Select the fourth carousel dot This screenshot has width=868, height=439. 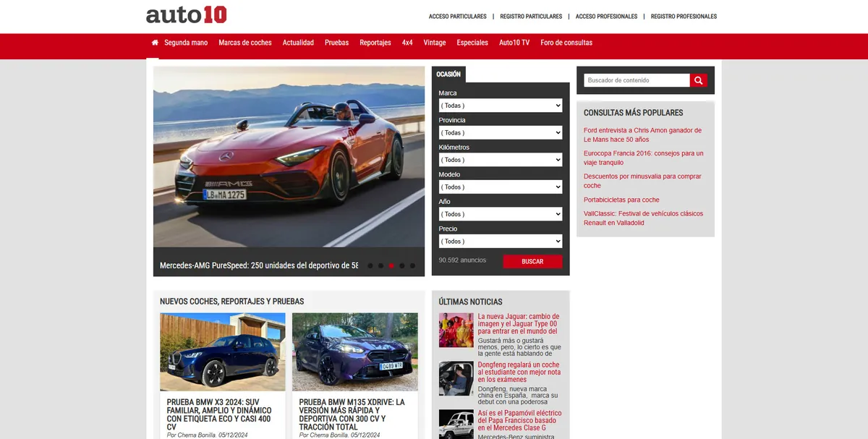(x=402, y=265)
